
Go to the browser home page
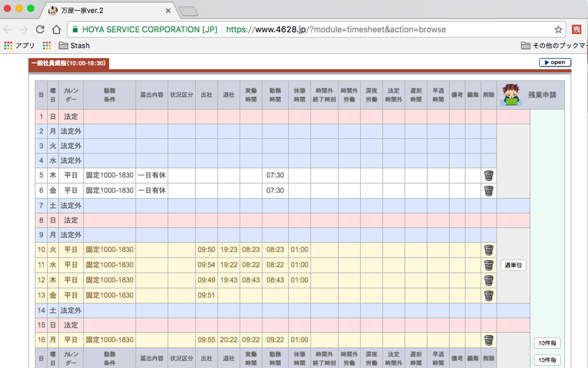56,29
